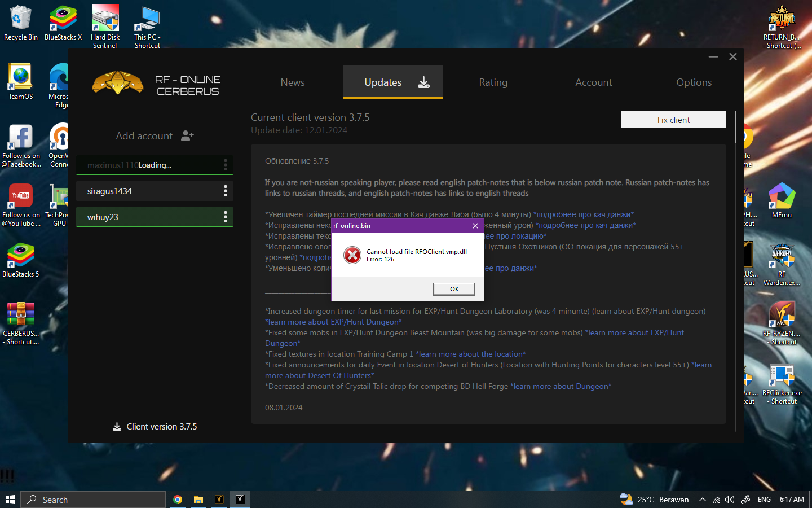Open the Windows Start menu
812x508 pixels.
(10, 500)
